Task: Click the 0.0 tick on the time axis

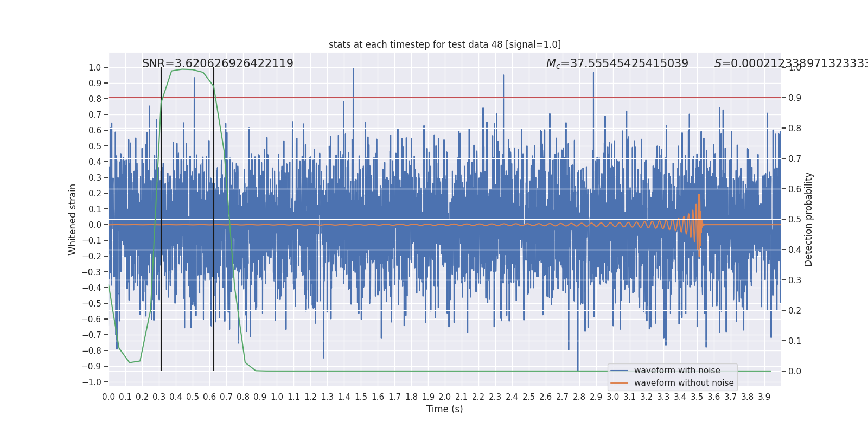Action: point(108,397)
